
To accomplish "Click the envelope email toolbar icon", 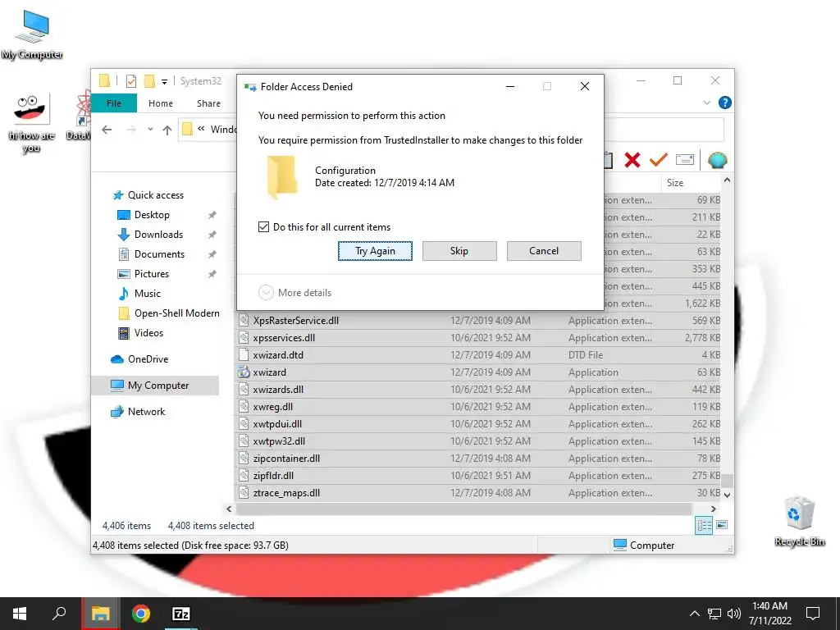I will (x=685, y=160).
